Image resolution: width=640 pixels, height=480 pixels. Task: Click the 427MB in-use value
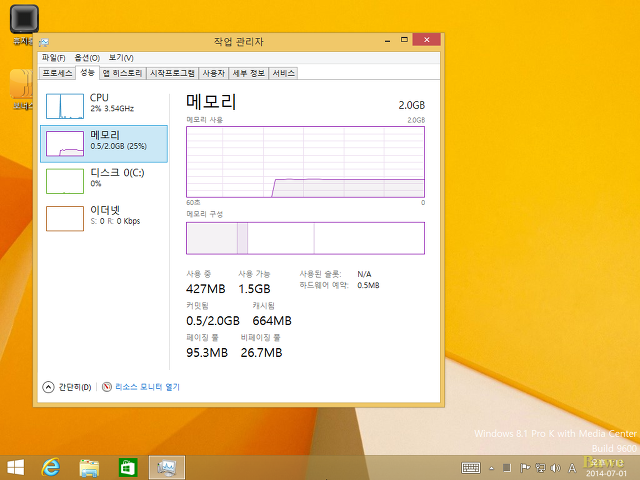pyautogui.click(x=206, y=289)
